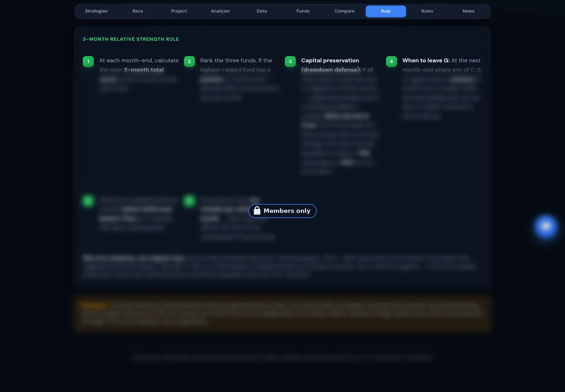Open the Rules tab
565x392 pixels.
[x=427, y=11]
